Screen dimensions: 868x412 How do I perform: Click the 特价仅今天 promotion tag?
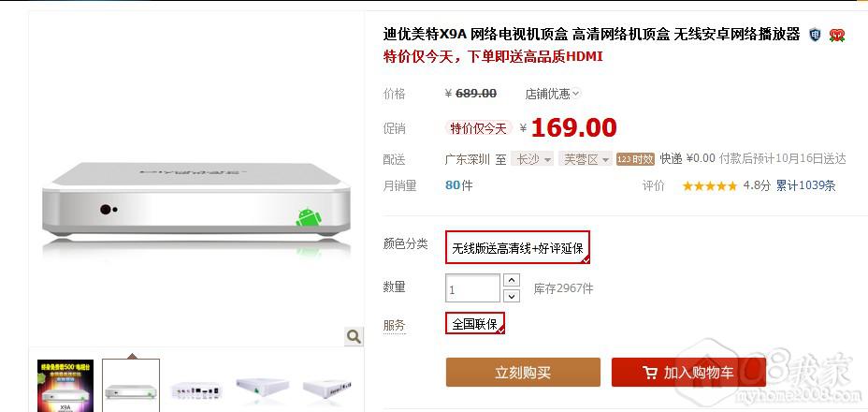point(478,128)
